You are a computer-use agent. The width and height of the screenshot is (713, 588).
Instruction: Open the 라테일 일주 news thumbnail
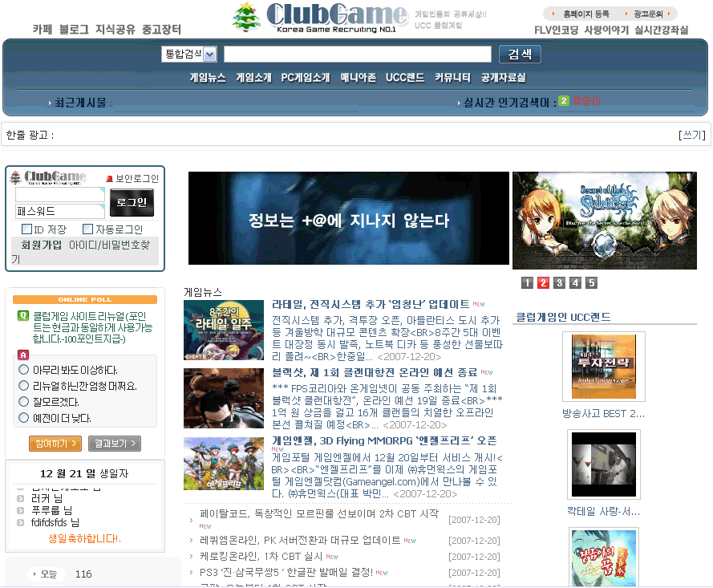(224, 330)
